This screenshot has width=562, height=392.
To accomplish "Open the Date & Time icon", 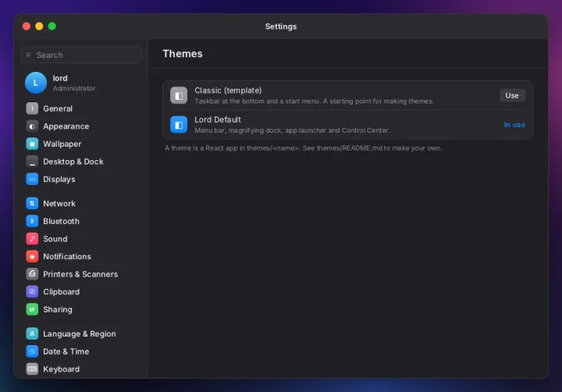I will click(32, 351).
